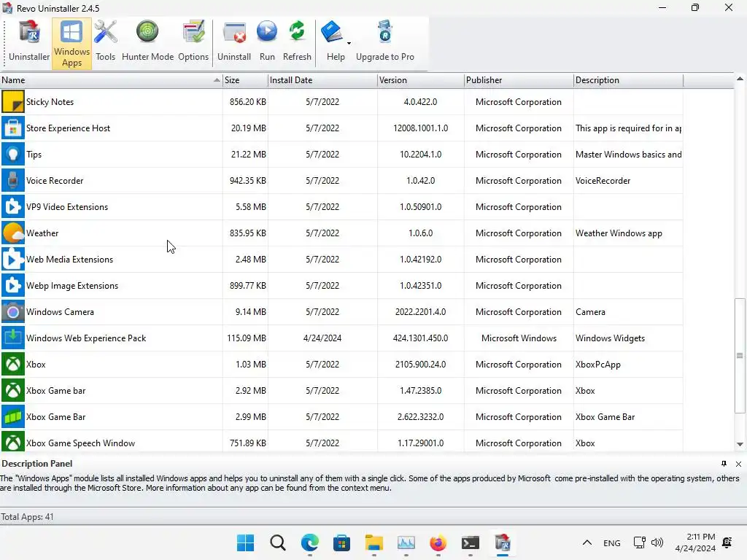Open Microsoft Store from taskbar
This screenshot has width=747, height=560.
(341, 542)
